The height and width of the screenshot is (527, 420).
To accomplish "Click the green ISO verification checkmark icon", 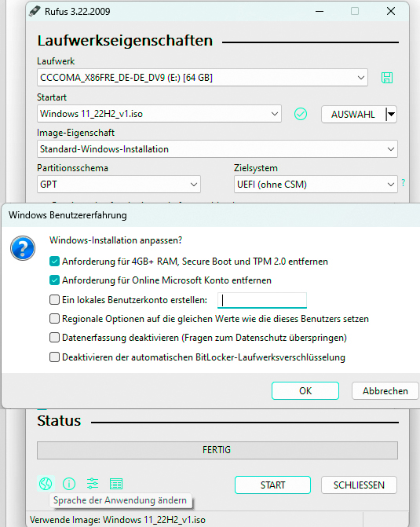I will point(301,114).
